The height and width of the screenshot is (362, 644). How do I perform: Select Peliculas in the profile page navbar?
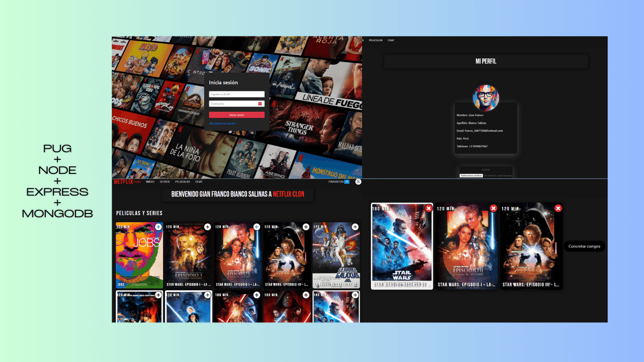coord(375,41)
